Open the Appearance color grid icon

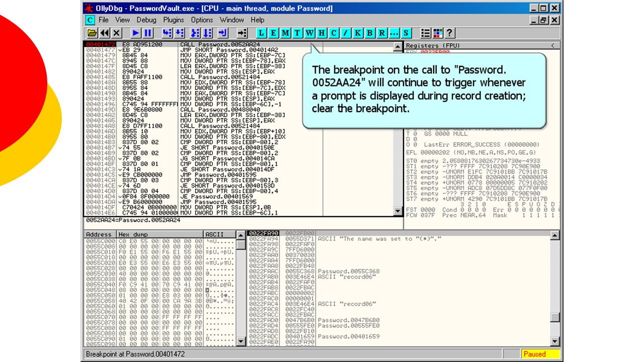pyautogui.click(x=438, y=33)
